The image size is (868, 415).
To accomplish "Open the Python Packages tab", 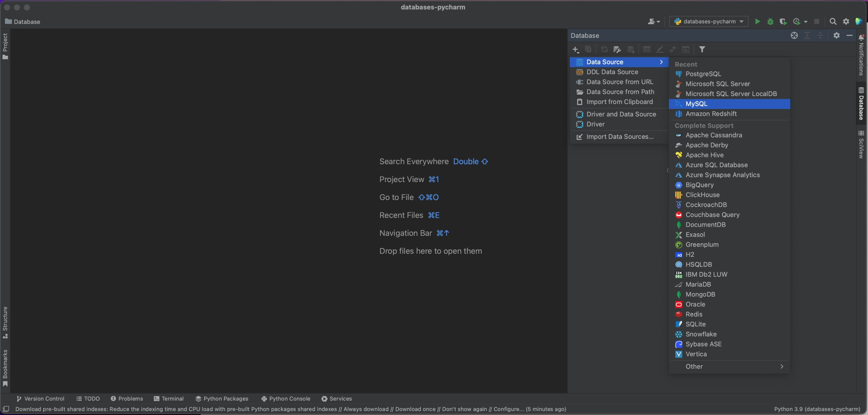I will tap(222, 399).
